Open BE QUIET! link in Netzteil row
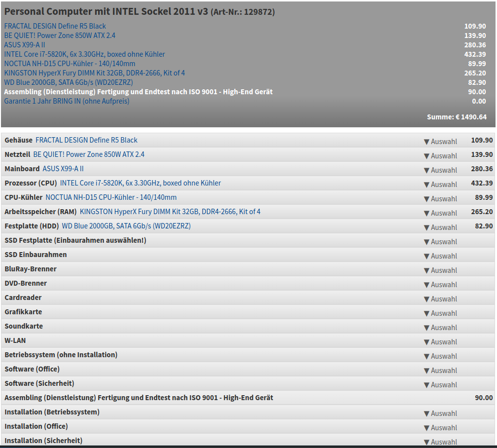 (89, 154)
